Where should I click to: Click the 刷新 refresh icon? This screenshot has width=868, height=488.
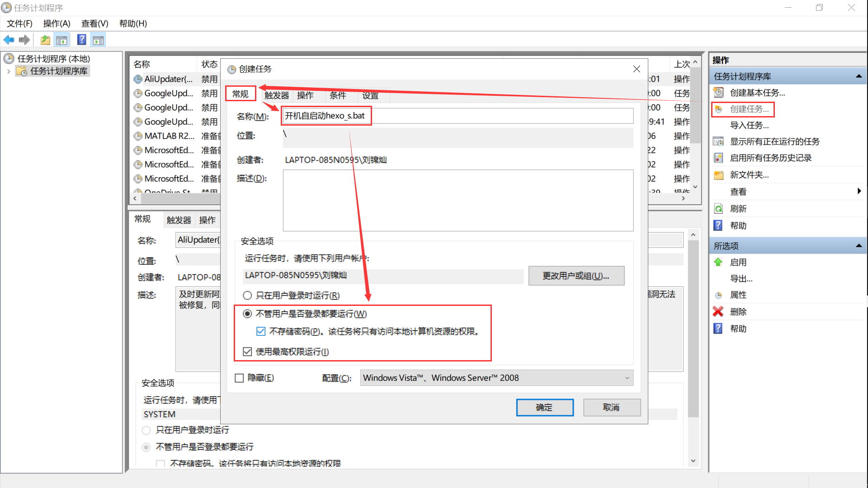[x=718, y=209]
